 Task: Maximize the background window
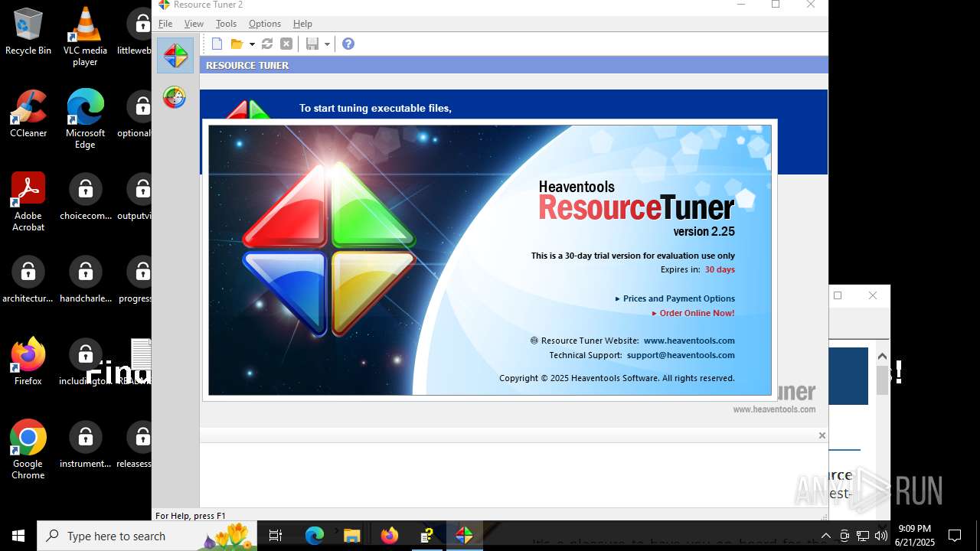[x=838, y=295]
